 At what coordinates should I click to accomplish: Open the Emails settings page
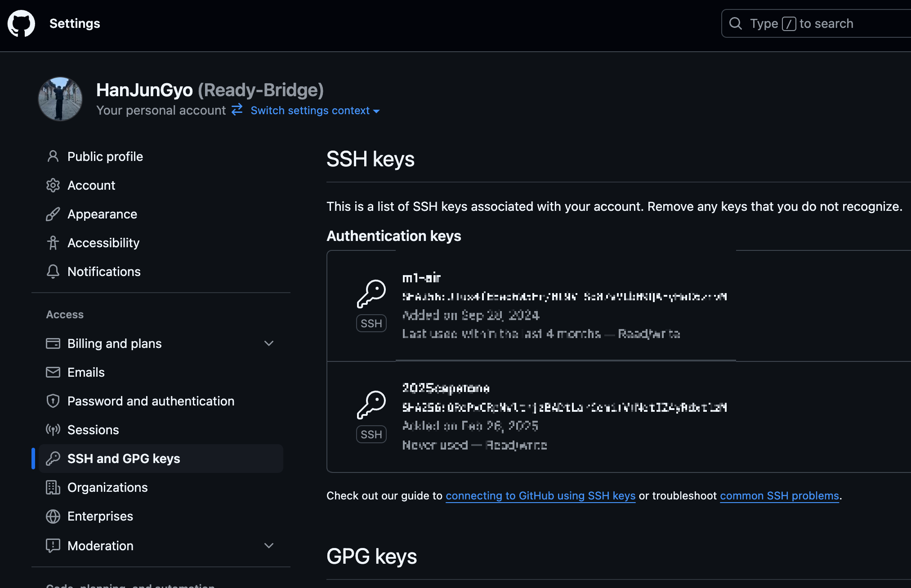(x=86, y=372)
